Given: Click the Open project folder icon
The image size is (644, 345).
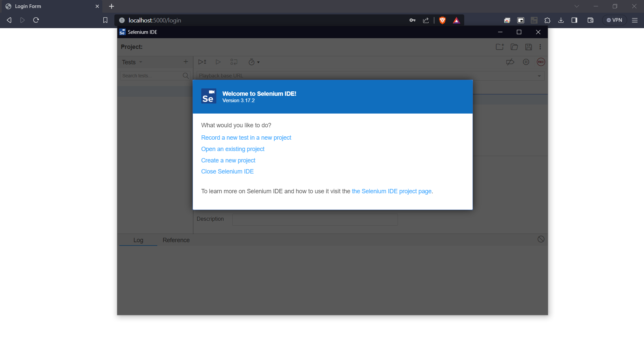Looking at the screenshot, I should coord(514,47).
